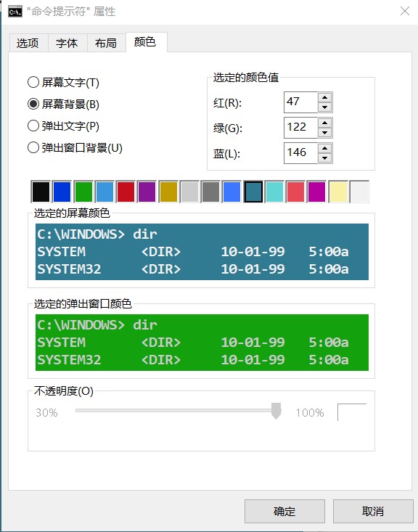Decrease the blue value with down arrow
418x532 pixels.
324,158
